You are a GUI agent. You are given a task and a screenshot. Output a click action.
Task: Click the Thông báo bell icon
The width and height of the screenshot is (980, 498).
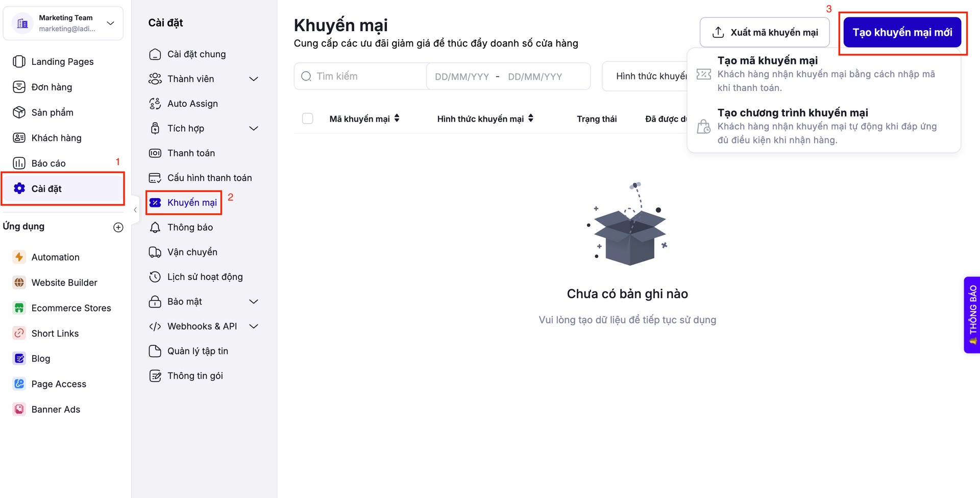point(155,227)
